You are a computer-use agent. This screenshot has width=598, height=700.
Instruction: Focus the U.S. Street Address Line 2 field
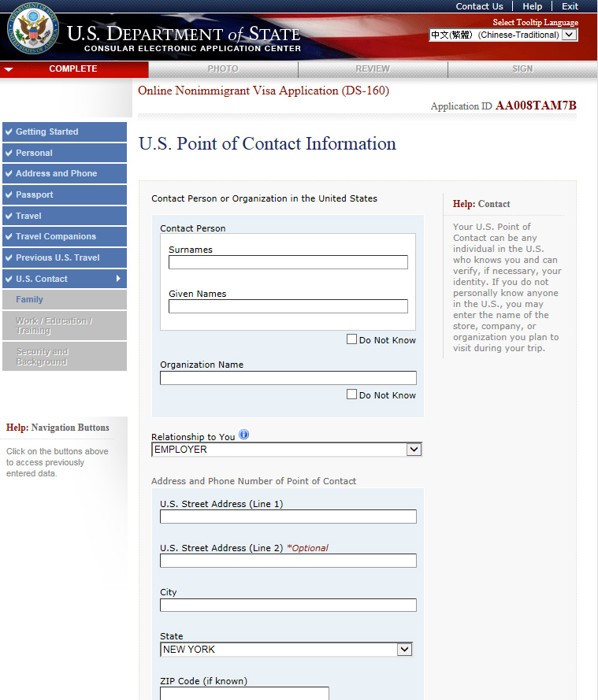[x=288, y=561]
